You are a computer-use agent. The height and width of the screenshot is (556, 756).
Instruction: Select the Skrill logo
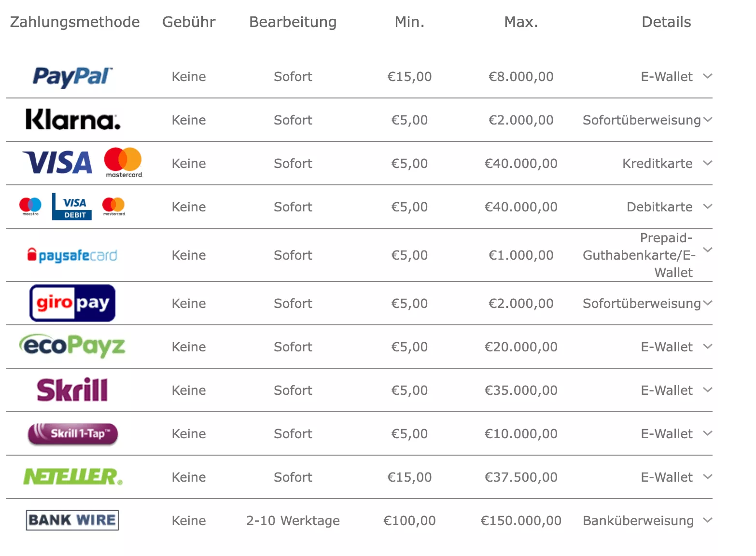pyautogui.click(x=72, y=389)
